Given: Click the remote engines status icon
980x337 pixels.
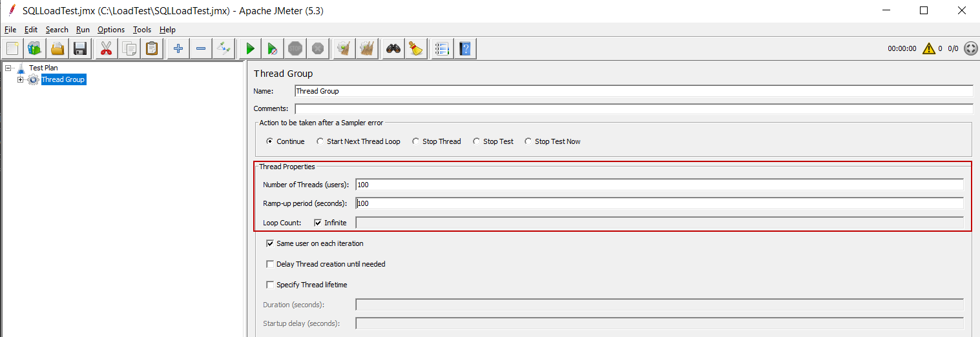Looking at the screenshot, I should (970, 48).
